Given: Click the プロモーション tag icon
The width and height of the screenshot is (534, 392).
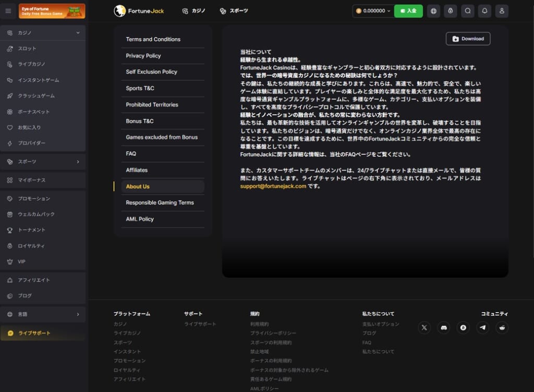Looking at the screenshot, I should coord(10,199).
